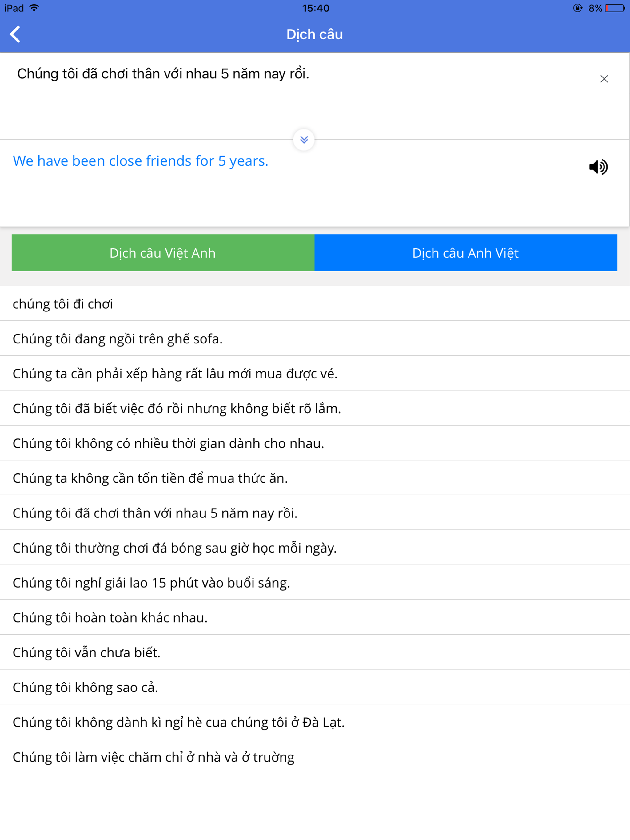Screen dimensions: 630x840
Task: Select list row 'Chúng tôi đã chơi thân với nhau'
Action: point(315,513)
